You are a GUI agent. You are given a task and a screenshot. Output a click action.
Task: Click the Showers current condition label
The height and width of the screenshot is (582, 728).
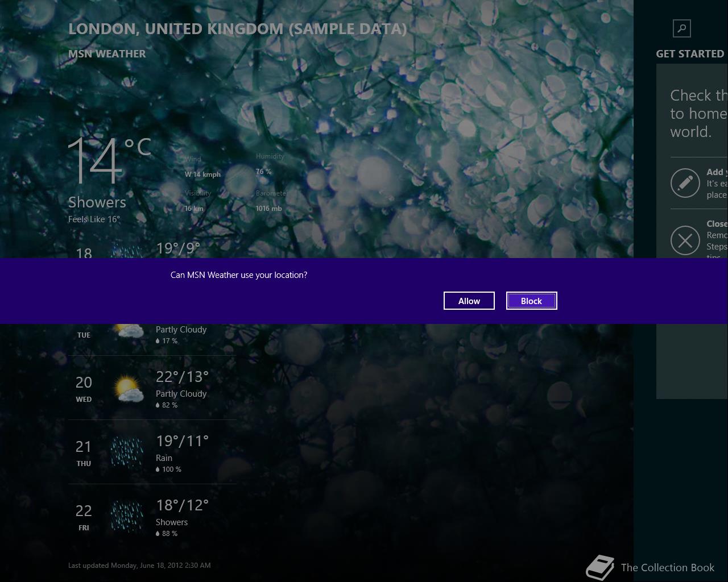click(97, 202)
